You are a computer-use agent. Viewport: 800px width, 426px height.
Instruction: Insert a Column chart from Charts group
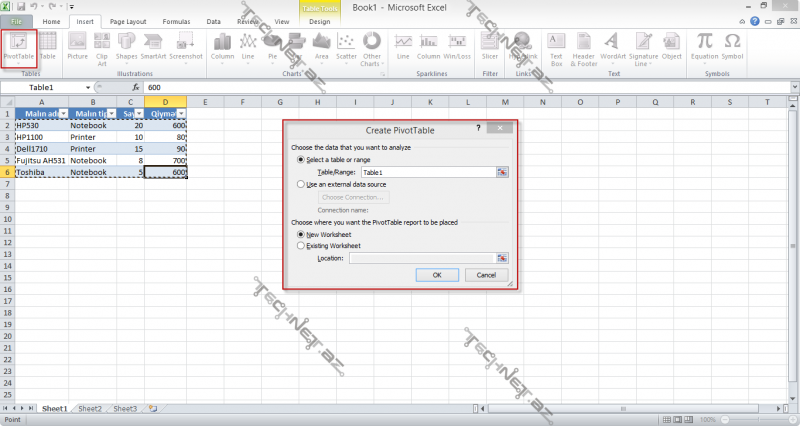point(222,47)
